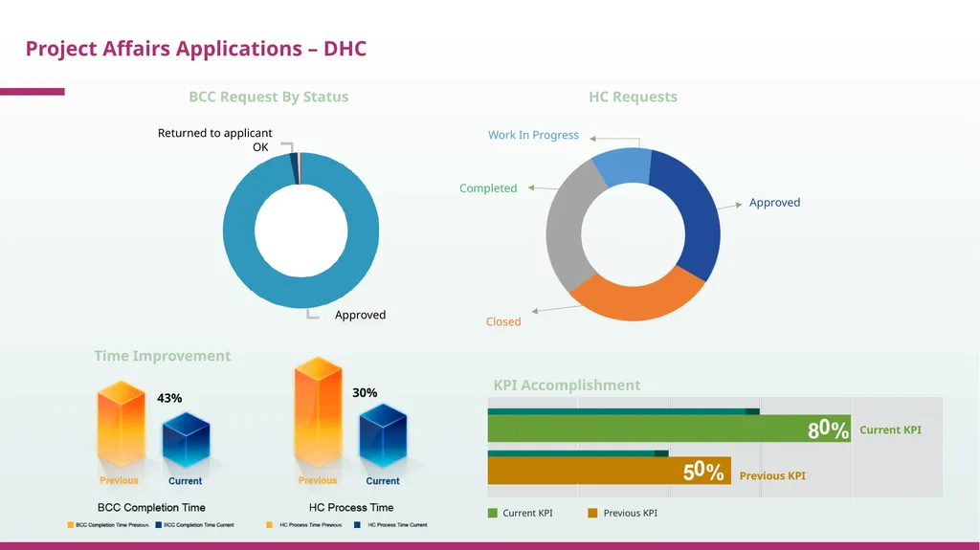Select the "80%" value on green bar
980x550 pixels.
[828, 429]
